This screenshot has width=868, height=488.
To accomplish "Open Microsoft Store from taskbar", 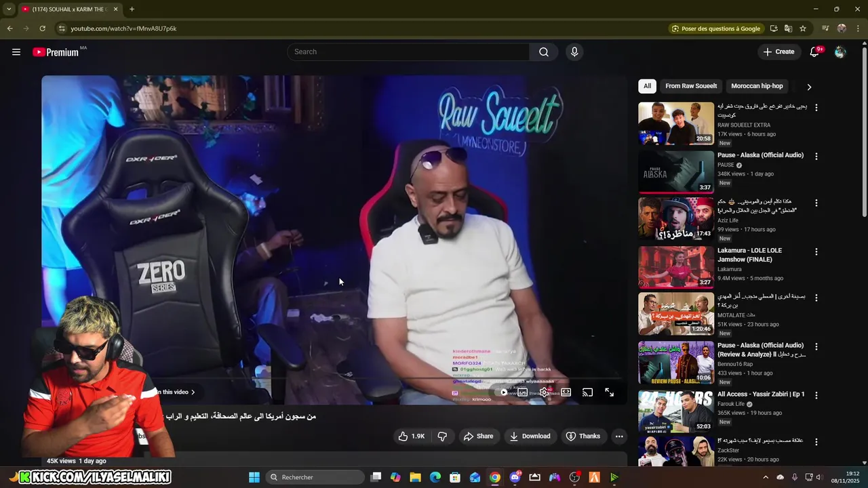I will [455, 477].
